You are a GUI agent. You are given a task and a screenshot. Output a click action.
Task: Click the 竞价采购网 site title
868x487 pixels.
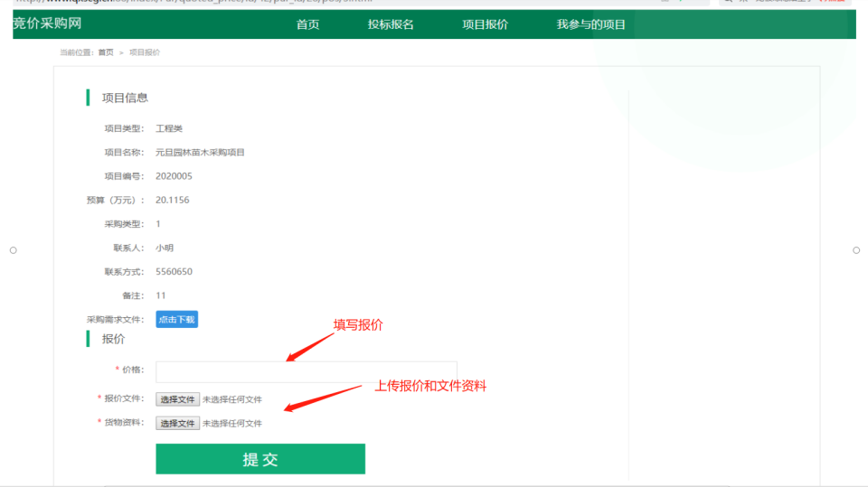[48, 23]
